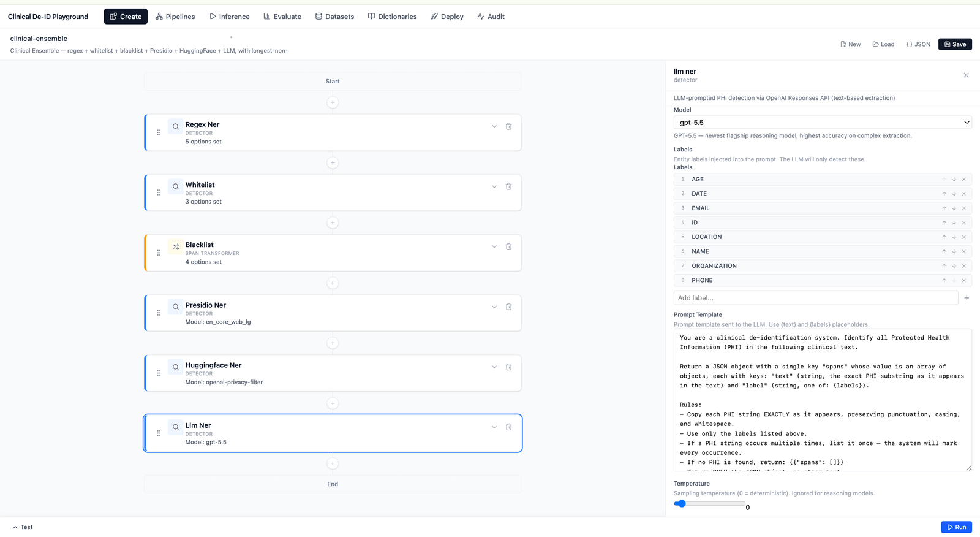Open the Model dropdown showing gpt-5.5
Viewport: 980px width, 537px height.
(x=823, y=123)
